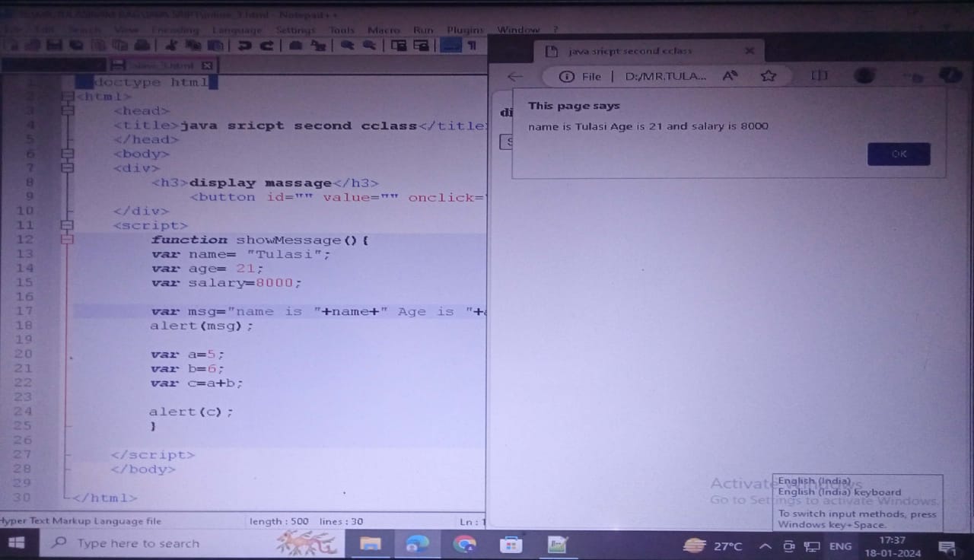Open File Explorer from the taskbar
974x560 pixels.
pos(371,544)
